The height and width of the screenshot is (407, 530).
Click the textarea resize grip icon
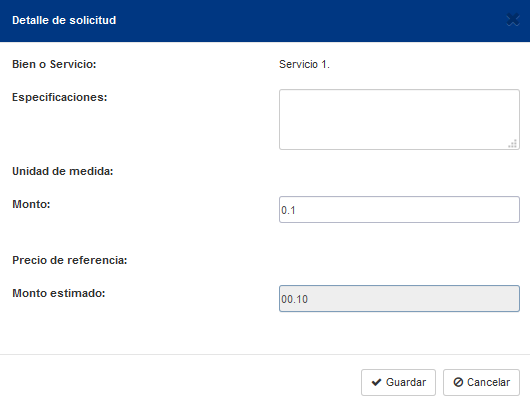[x=512, y=144]
